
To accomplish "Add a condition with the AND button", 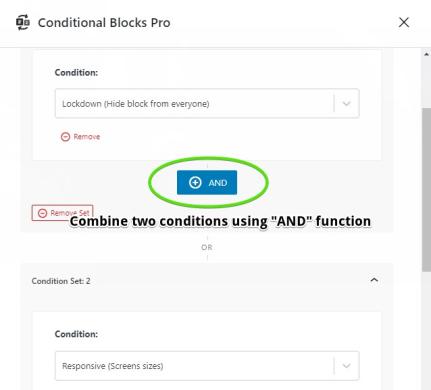I will [x=207, y=182].
